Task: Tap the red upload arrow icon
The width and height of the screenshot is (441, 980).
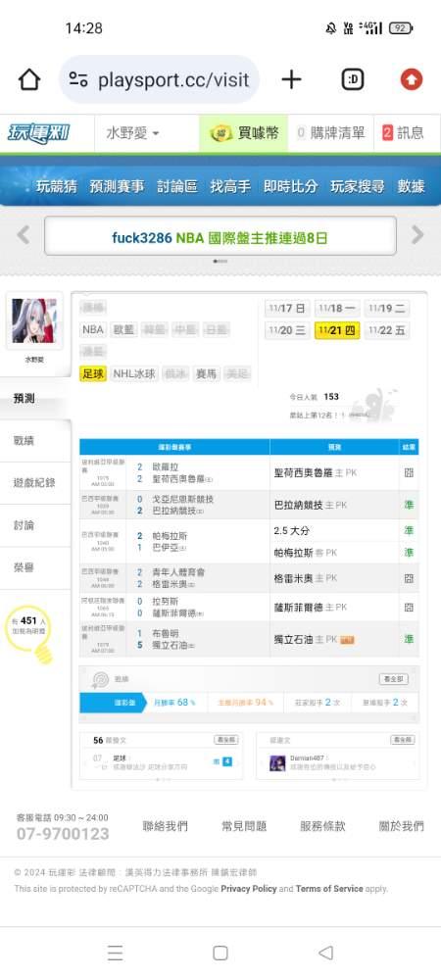Action: tap(411, 79)
